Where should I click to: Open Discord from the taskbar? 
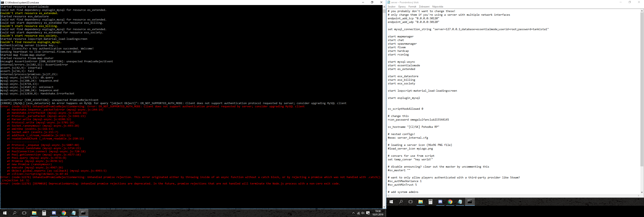[x=54, y=213]
